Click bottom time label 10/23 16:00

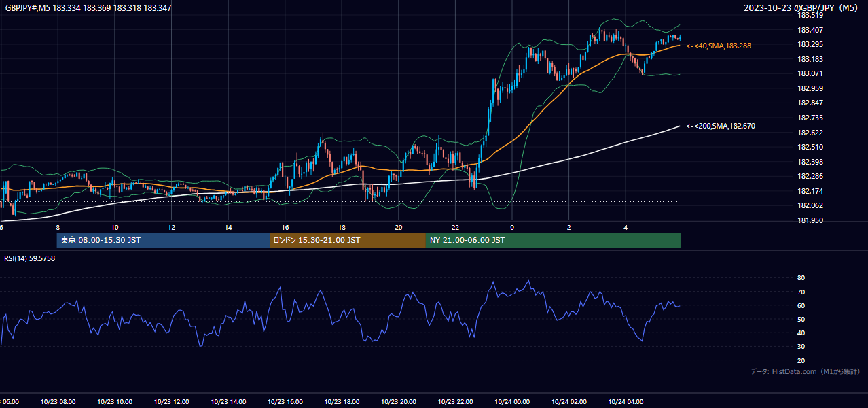point(285,401)
